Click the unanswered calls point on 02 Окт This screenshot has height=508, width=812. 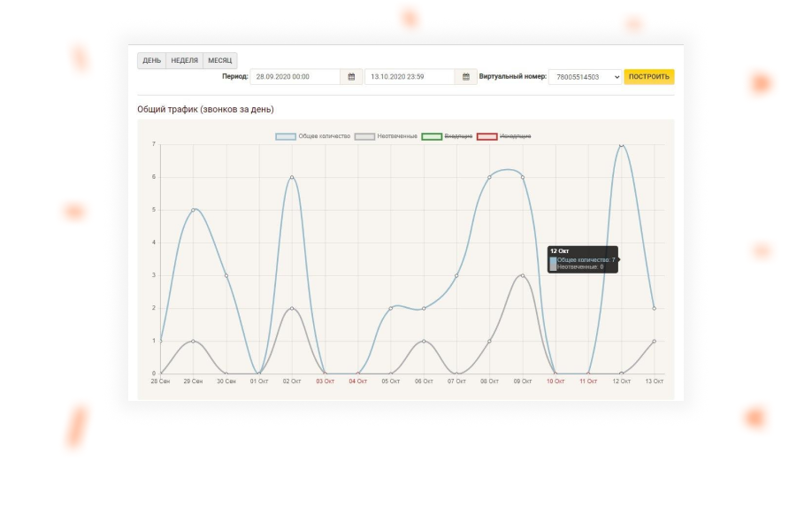point(292,308)
